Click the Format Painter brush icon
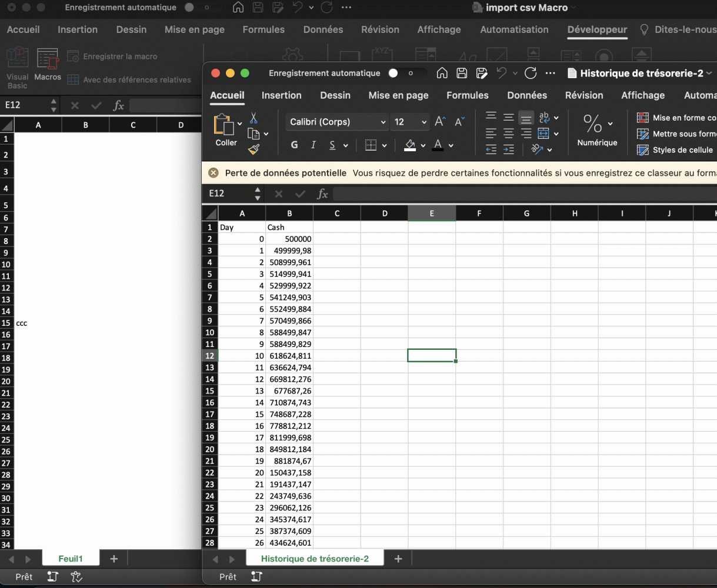The width and height of the screenshot is (717, 588). coord(254,149)
